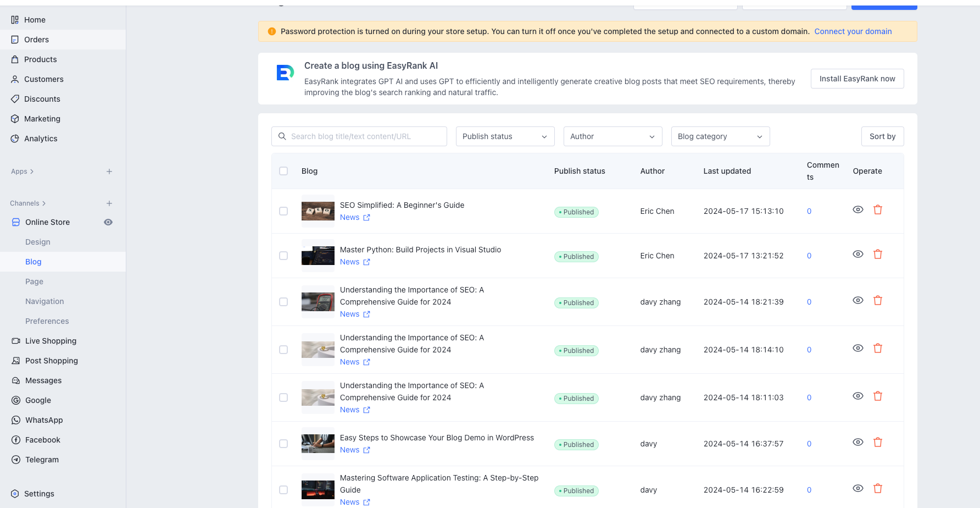
Task: Preview the SEO Simplified post with eye icon
Action: pyautogui.click(x=858, y=209)
